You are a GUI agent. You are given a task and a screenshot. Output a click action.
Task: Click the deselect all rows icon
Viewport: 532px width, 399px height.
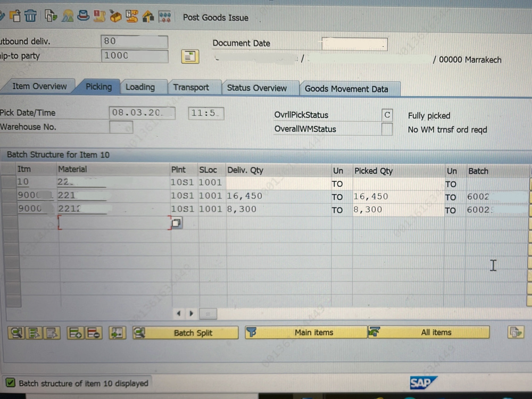coord(52,333)
